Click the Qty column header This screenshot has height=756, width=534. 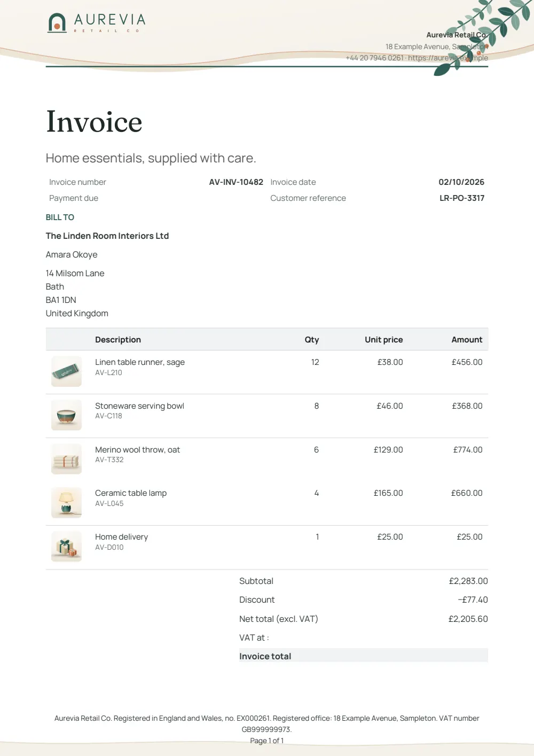(312, 340)
